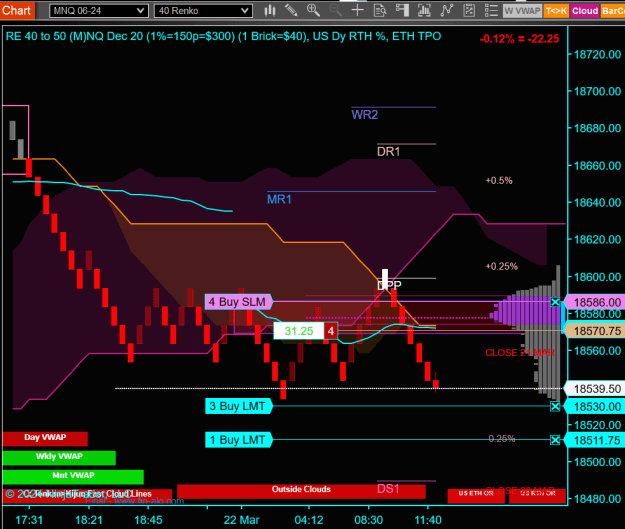The width and height of the screenshot is (625, 529).
Task: Cancel the 4 Buy SLM order via X
Action: pyautogui.click(x=555, y=302)
